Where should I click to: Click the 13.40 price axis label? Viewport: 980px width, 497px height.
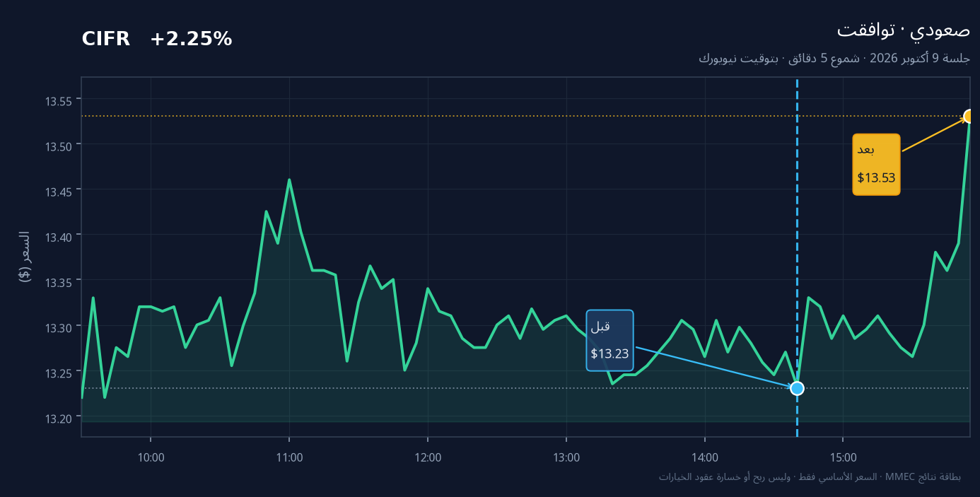[x=59, y=237]
